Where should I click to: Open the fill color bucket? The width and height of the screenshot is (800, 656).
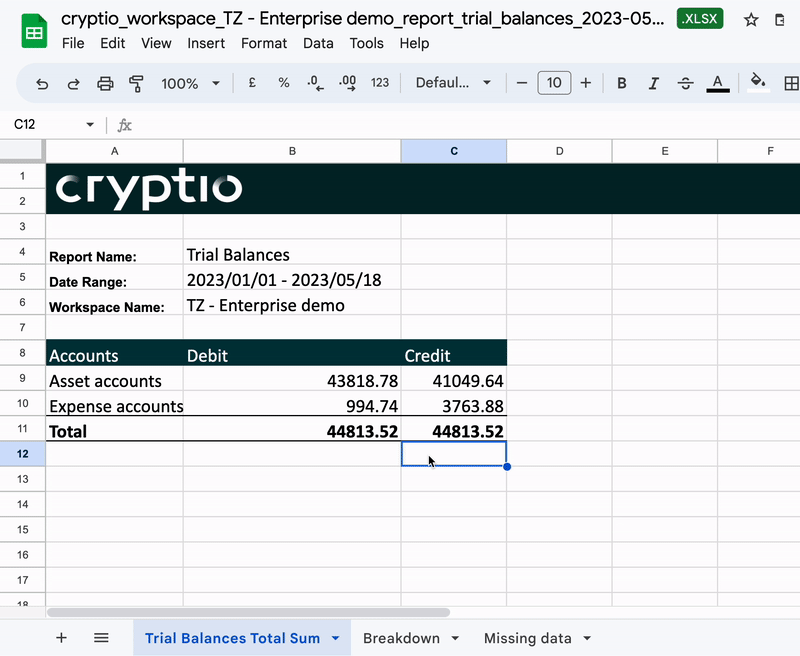[x=758, y=83]
